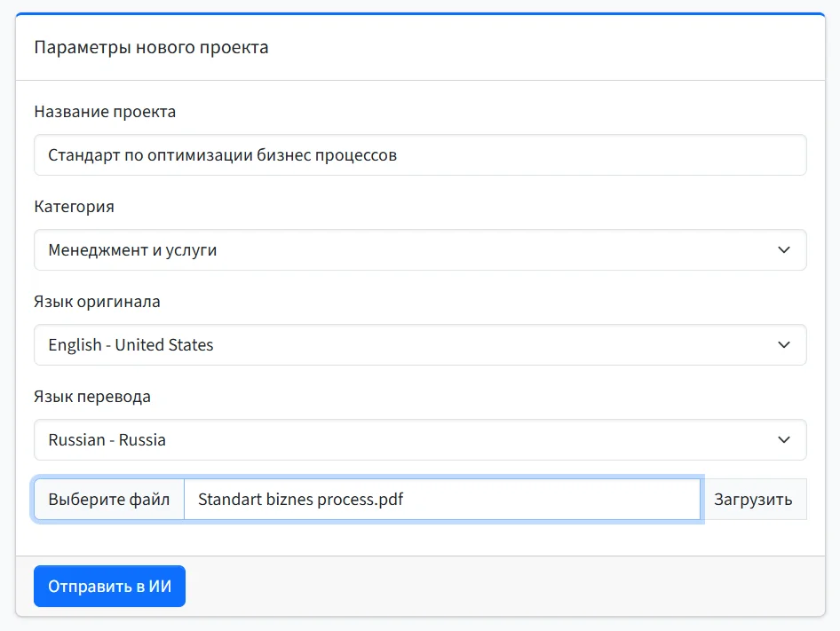This screenshot has width=840, height=631.
Task: Click the empty header area right of the title
Action: pos(551,48)
